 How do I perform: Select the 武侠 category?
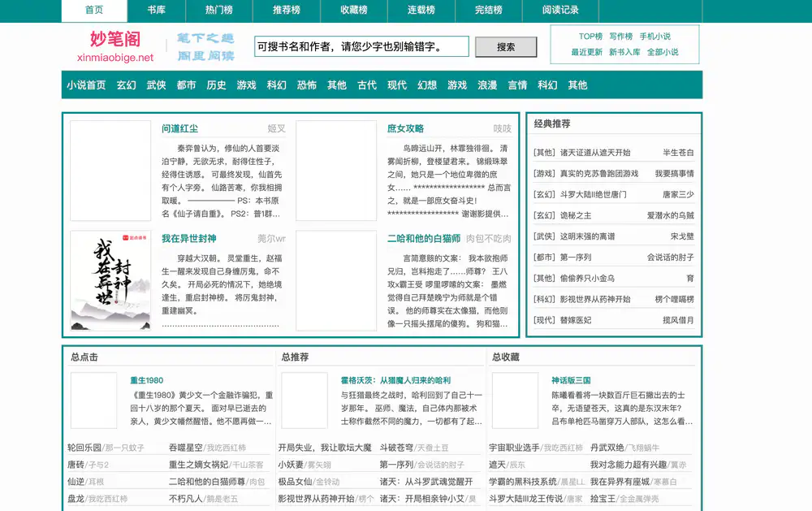click(157, 85)
